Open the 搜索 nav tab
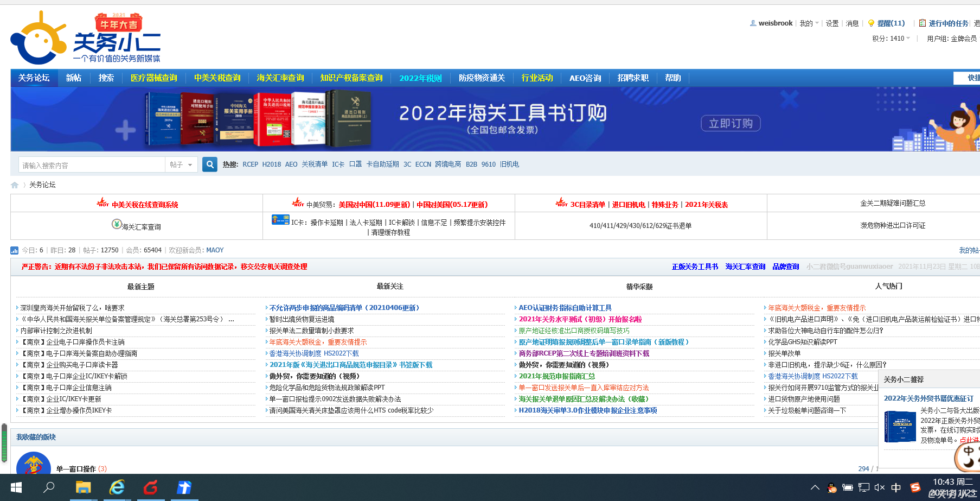 point(106,78)
